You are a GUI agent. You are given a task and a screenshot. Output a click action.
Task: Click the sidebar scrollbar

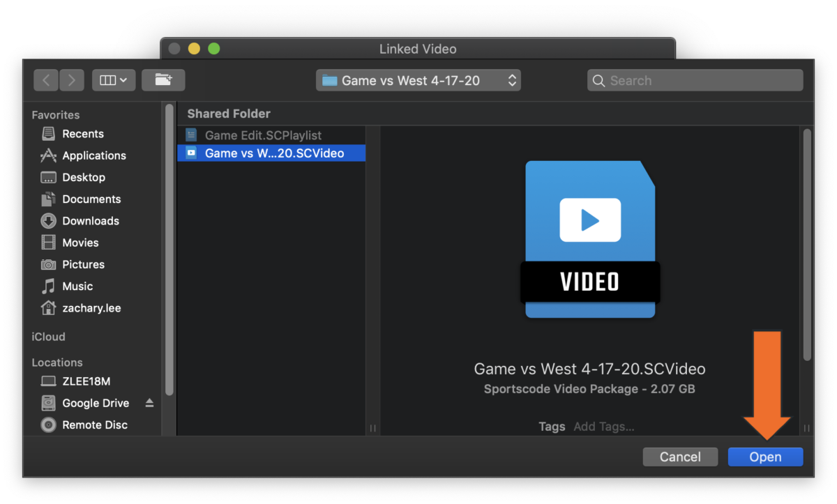point(169,251)
